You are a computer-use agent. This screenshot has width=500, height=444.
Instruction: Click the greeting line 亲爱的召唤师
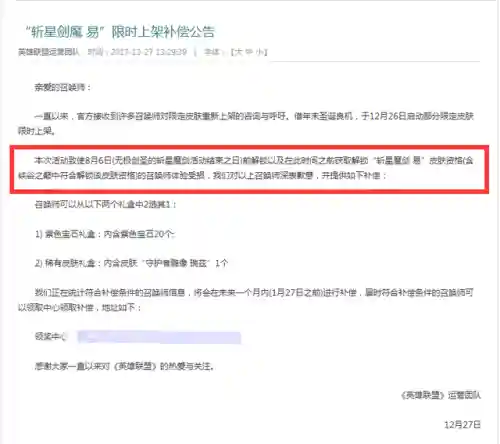tap(62, 87)
